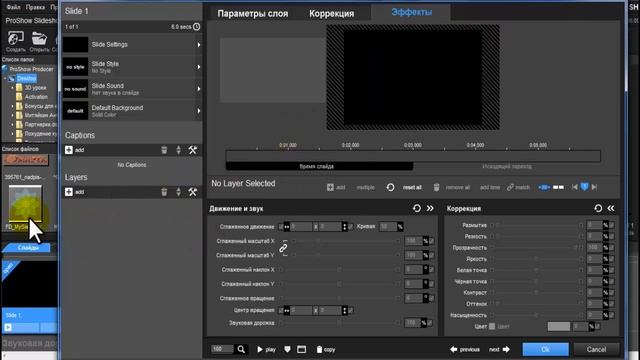Toggle checkbox right of Звуковая дорожка value

click(x=430, y=323)
